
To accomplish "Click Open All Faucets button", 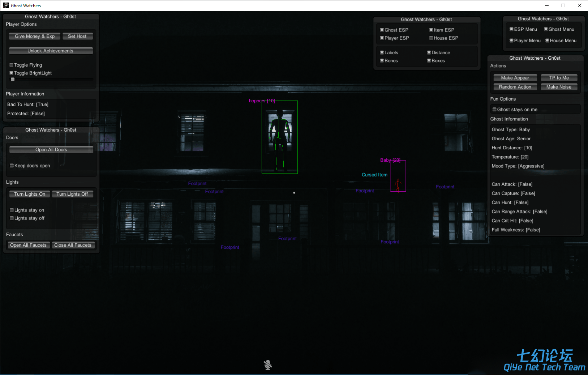I will (x=29, y=245).
